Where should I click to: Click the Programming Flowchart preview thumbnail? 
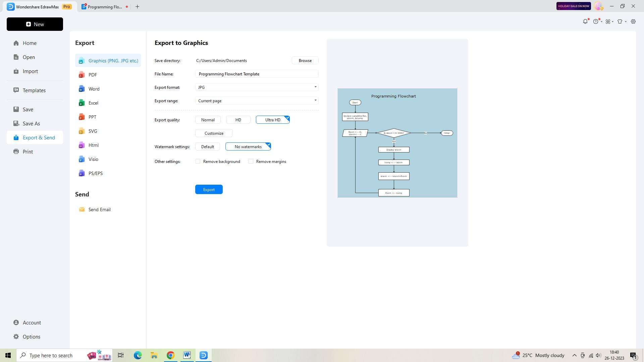pyautogui.click(x=397, y=143)
